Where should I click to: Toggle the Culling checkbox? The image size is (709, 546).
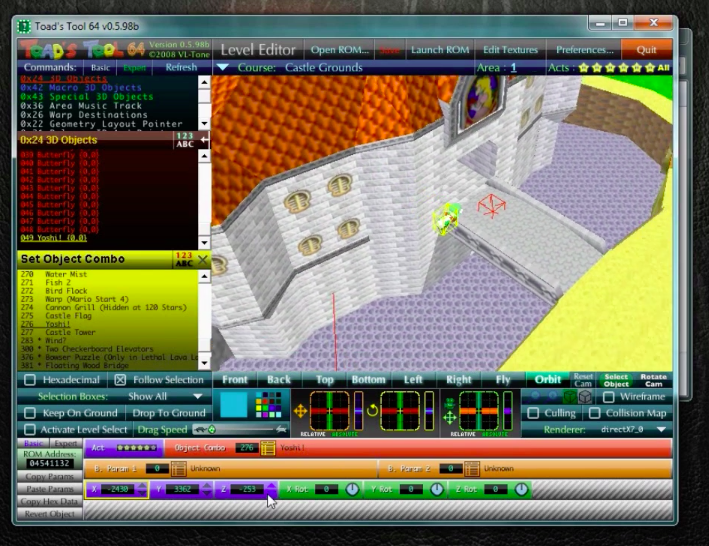coord(534,413)
